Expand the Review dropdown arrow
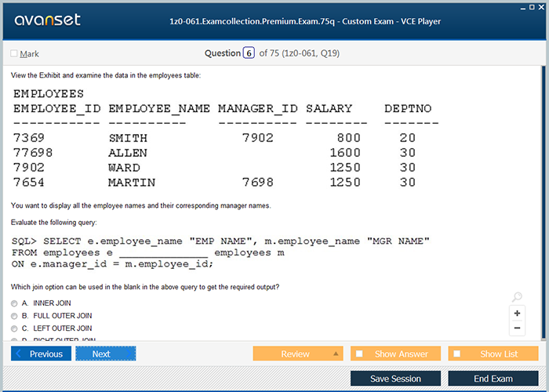549x392 pixels. (x=336, y=354)
